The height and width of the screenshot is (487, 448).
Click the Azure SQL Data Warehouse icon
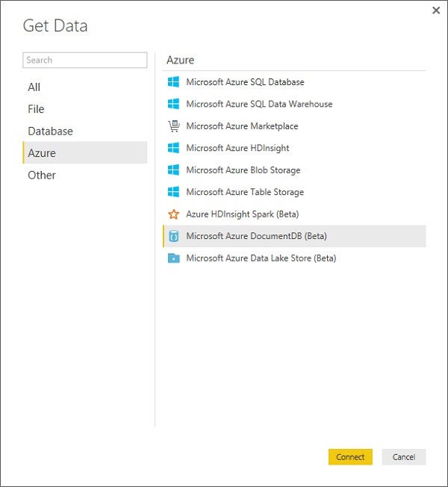click(x=174, y=104)
